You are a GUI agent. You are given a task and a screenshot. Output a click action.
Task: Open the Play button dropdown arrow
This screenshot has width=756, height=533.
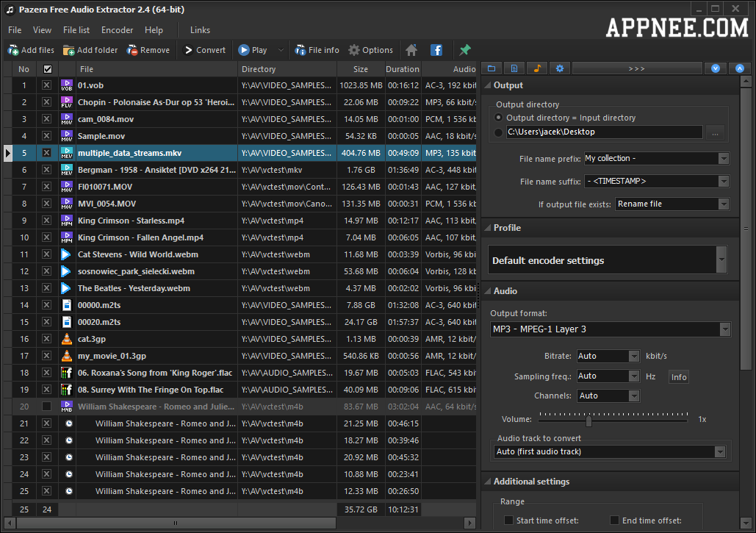pyautogui.click(x=281, y=50)
